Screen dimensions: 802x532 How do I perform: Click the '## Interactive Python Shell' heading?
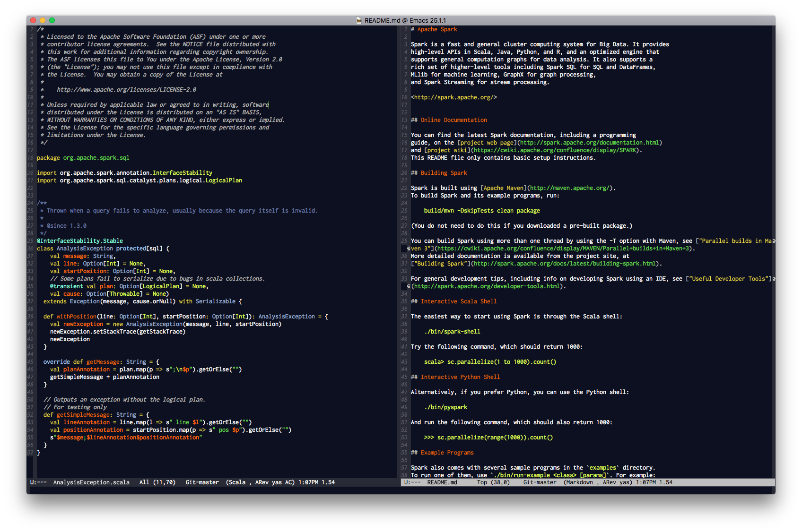point(455,377)
